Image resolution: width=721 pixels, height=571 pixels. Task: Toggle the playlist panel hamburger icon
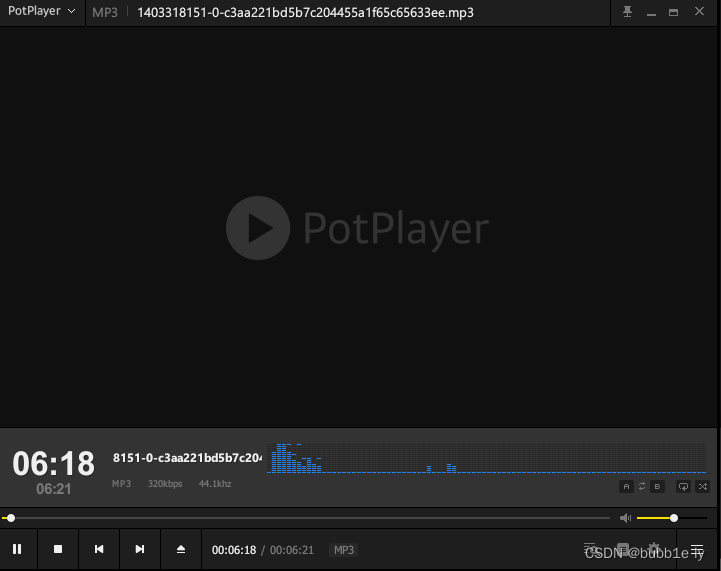[x=697, y=549]
